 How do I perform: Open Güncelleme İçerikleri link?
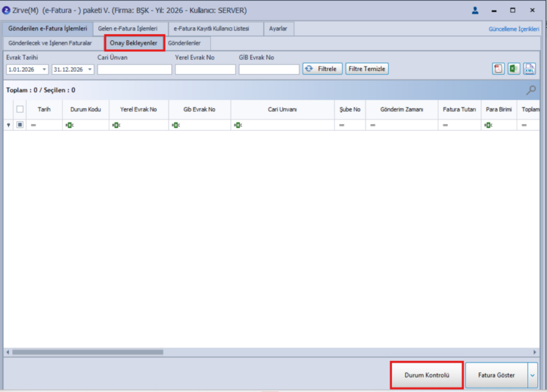(514, 29)
